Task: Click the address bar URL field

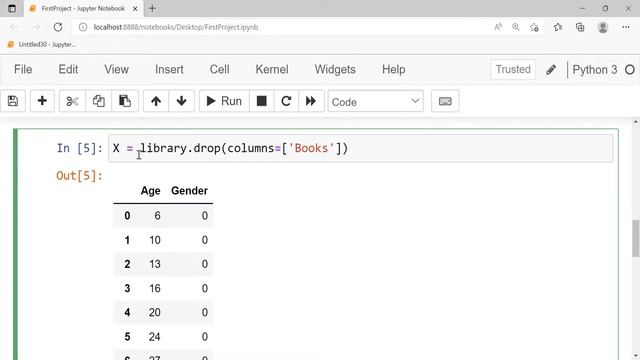Action: [x=176, y=27]
